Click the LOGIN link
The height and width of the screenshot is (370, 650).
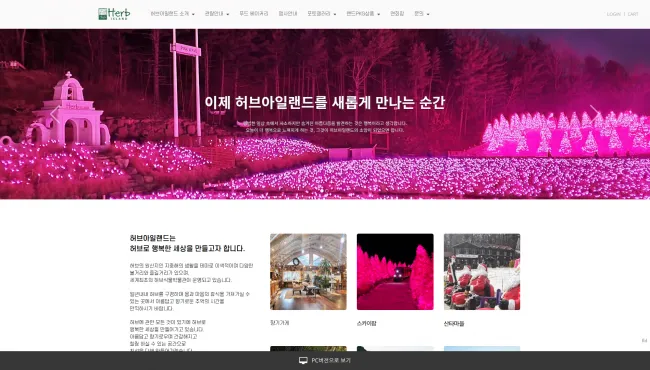(x=614, y=14)
